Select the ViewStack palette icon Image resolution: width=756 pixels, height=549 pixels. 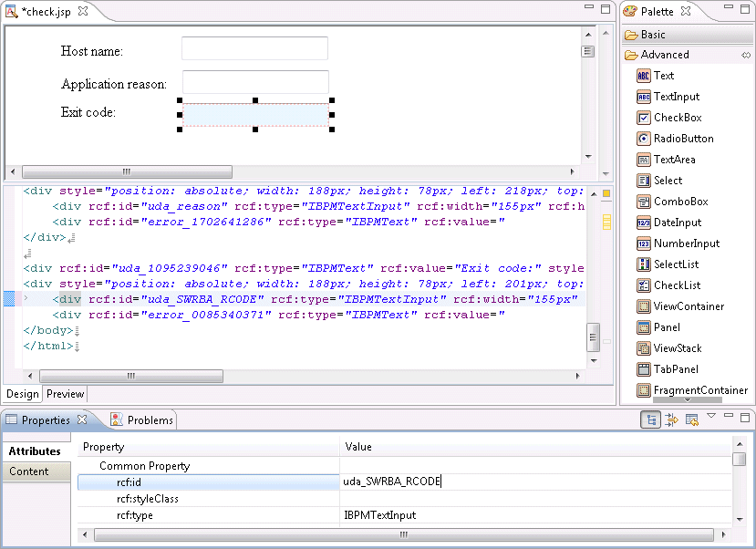tap(643, 348)
